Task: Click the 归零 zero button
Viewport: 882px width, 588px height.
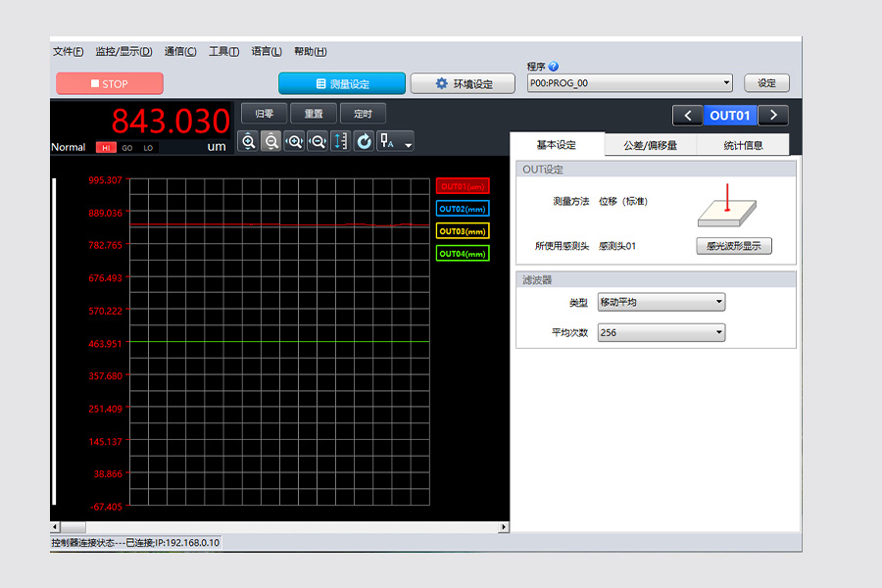Action: (265, 114)
